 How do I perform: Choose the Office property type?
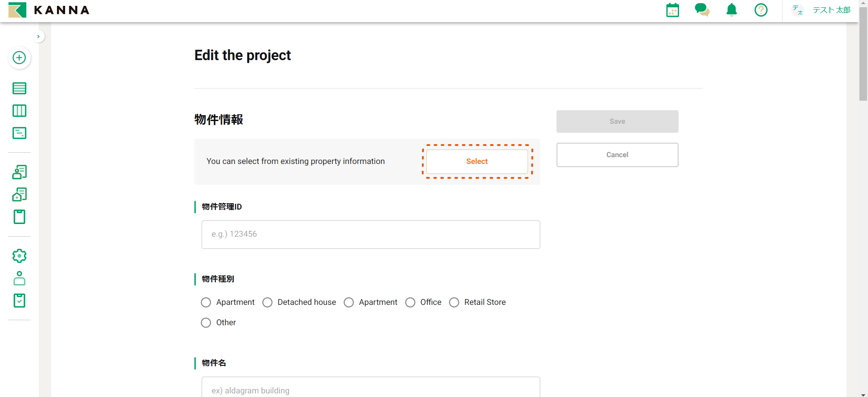[410, 303]
